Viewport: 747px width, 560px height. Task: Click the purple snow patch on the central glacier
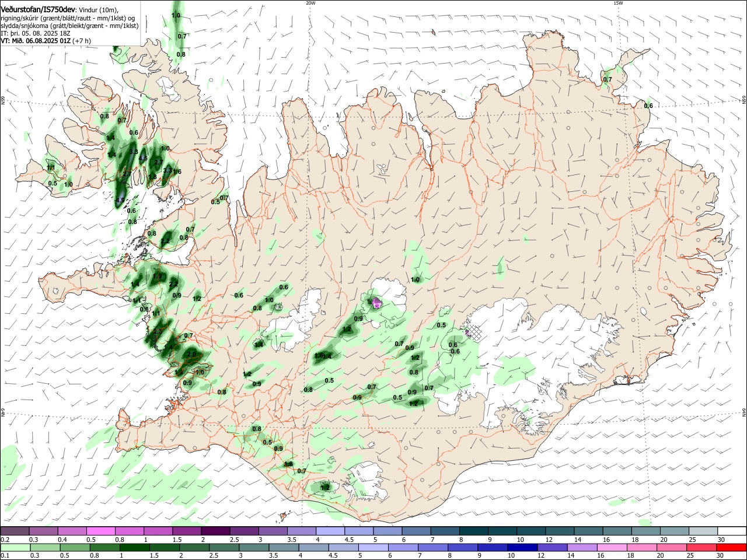coord(377,302)
